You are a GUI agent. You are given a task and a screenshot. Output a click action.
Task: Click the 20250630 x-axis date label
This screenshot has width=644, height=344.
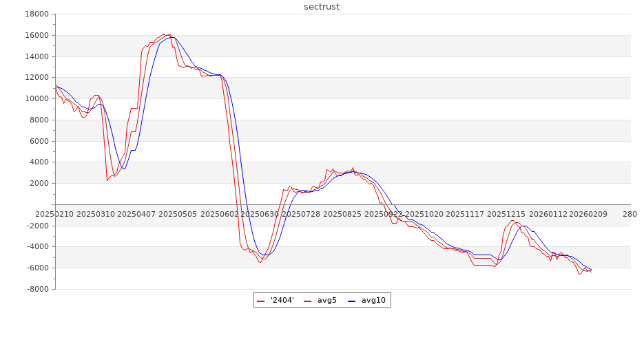[x=261, y=214]
